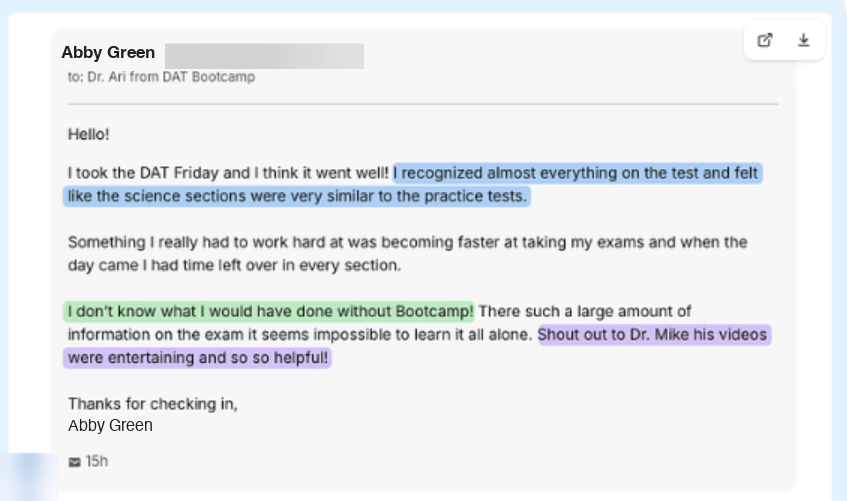
Task: Open testimonial in new window icon
Action: 764,40
